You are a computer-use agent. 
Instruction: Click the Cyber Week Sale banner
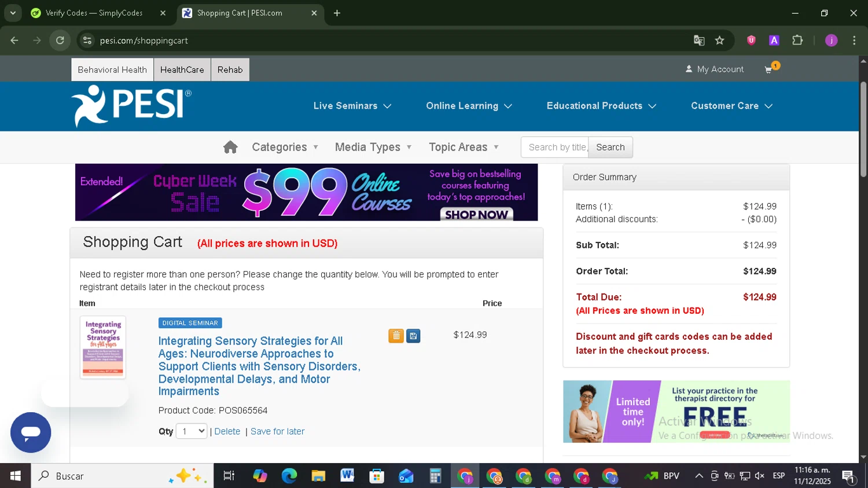point(306,192)
